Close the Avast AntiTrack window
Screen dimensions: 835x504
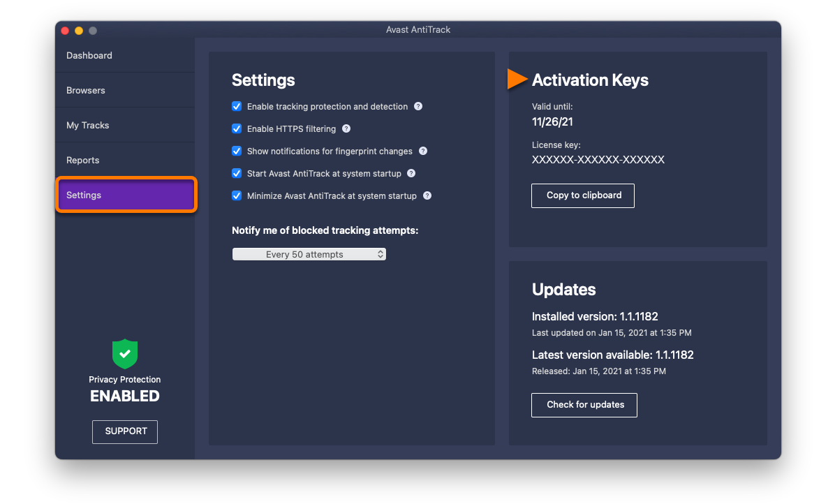[66, 31]
